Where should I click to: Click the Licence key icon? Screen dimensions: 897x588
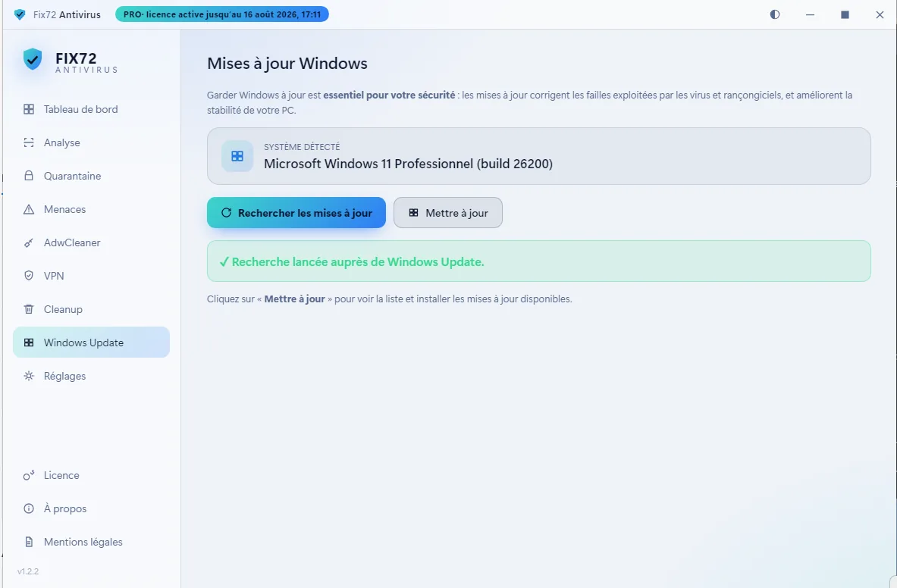[x=29, y=475]
